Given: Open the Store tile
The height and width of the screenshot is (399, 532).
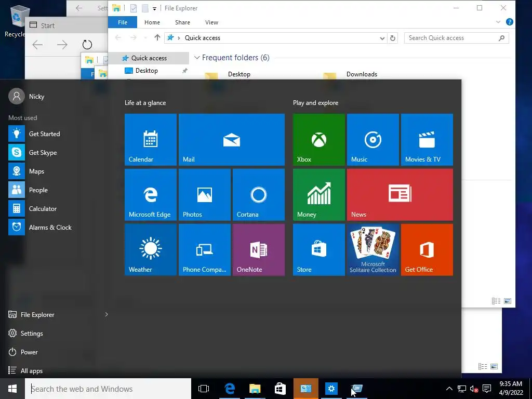Looking at the screenshot, I should point(319,250).
